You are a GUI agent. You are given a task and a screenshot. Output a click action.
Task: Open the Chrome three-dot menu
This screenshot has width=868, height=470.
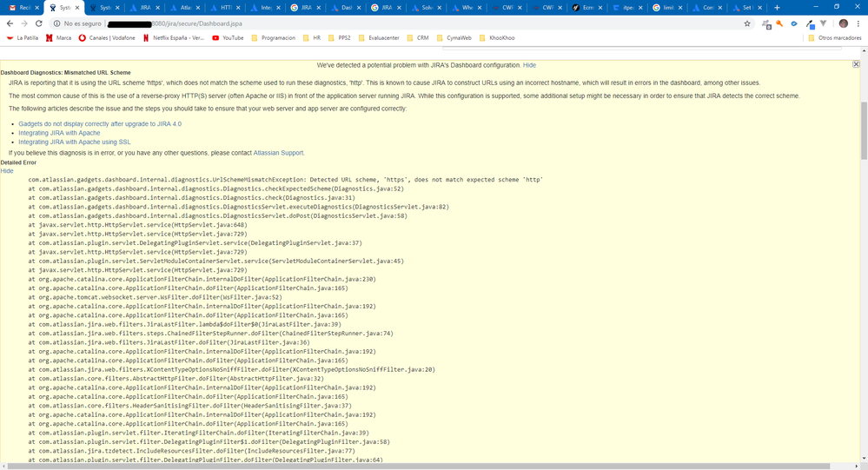tap(858, 23)
